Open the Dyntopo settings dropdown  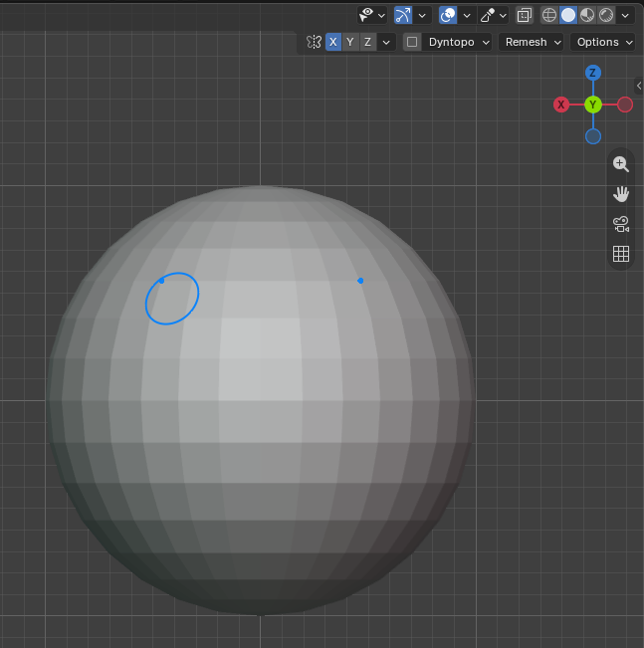click(x=459, y=42)
